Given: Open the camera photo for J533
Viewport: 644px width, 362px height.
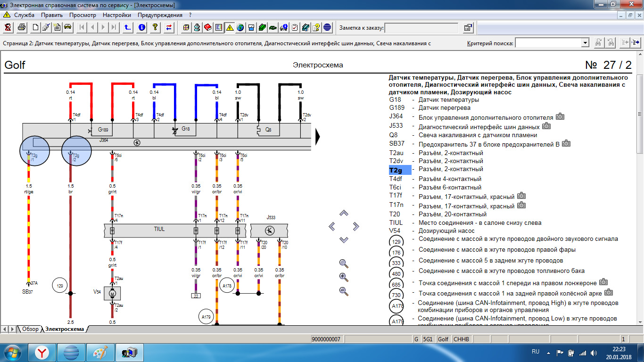Looking at the screenshot, I should (x=546, y=126).
